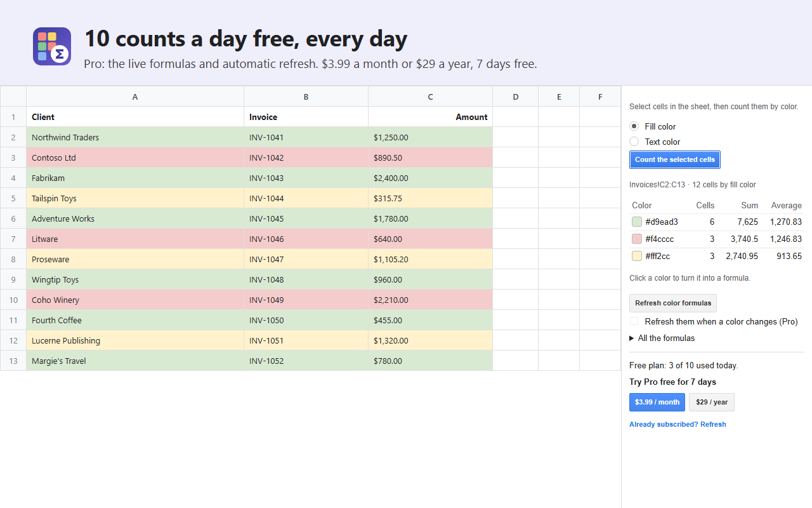The image size is (812, 508).
Task: Click the Northwind Traders cell
Action: pos(135,137)
